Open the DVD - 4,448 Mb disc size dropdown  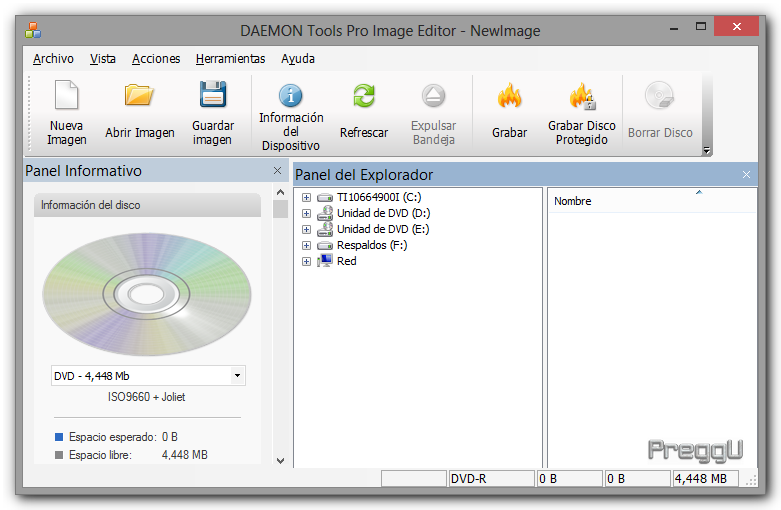(x=238, y=376)
